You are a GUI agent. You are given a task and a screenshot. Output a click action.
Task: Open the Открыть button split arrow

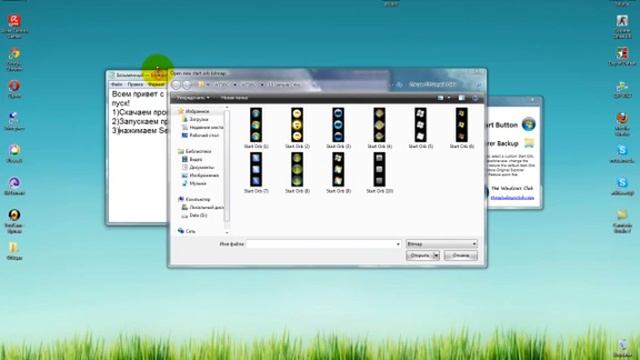(x=436, y=256)
